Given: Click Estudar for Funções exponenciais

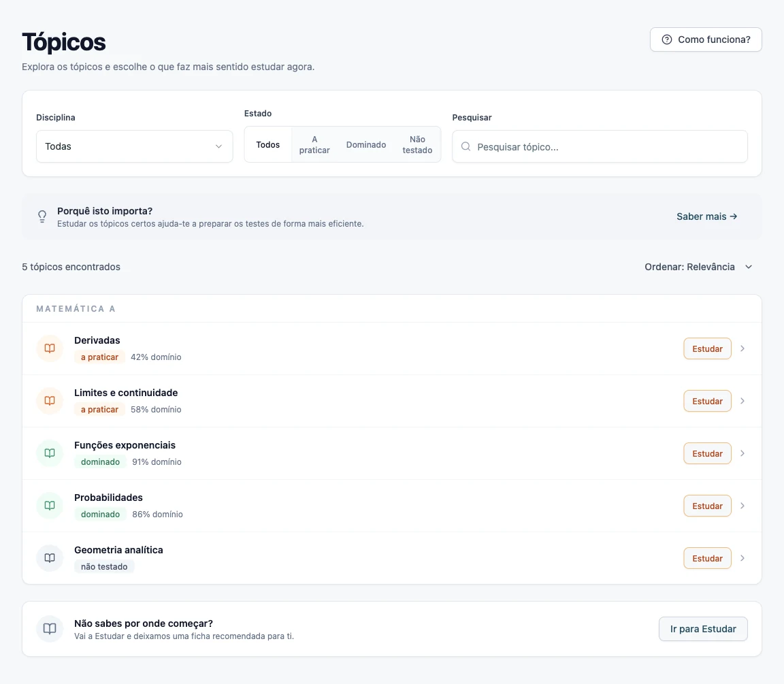Looking at the screenshot, I should coord(708,453).
